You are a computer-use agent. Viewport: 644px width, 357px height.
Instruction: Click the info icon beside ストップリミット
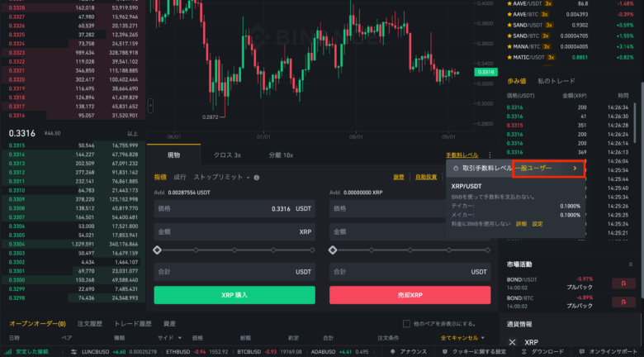tap(256, 178)
